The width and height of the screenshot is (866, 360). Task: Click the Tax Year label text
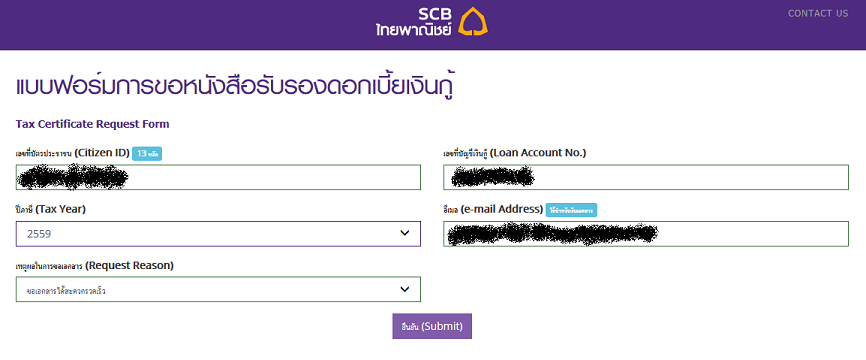click(x=51, y=209)
